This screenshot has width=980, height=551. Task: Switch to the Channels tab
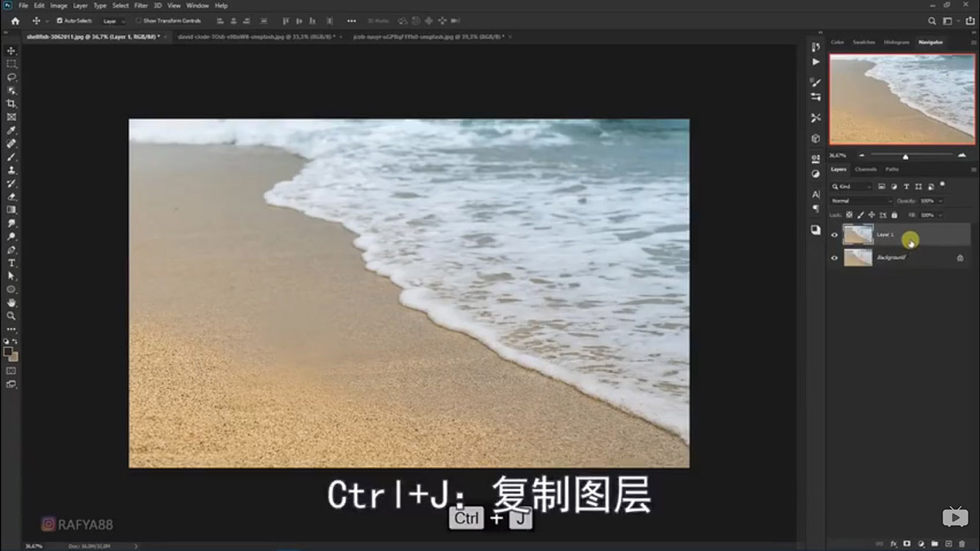click(865, 170)
